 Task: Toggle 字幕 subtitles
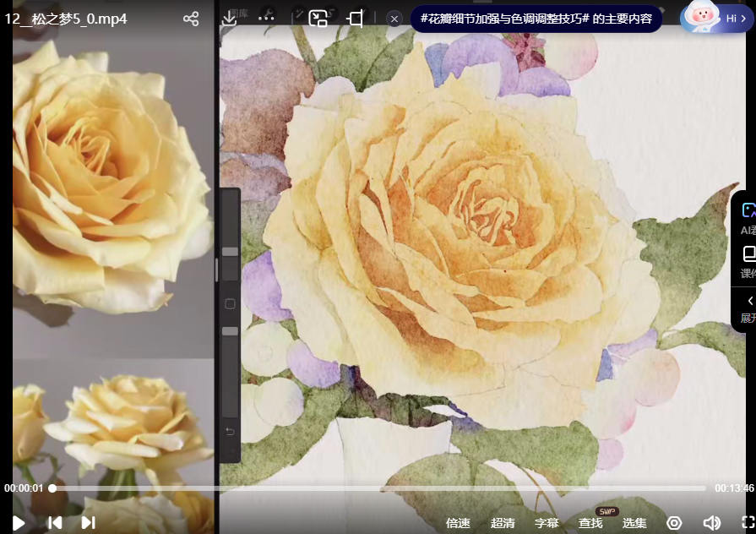[x=547, y=523]
